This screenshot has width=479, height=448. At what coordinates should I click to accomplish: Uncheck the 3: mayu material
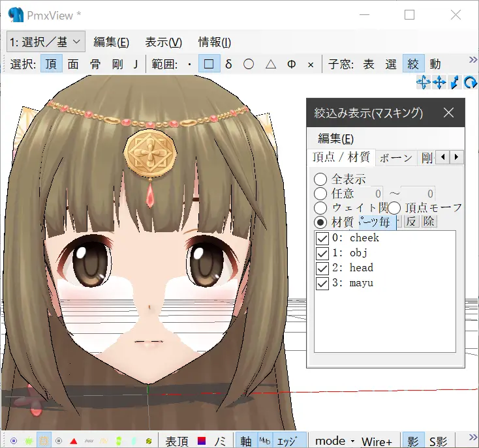tap(322, 283)
